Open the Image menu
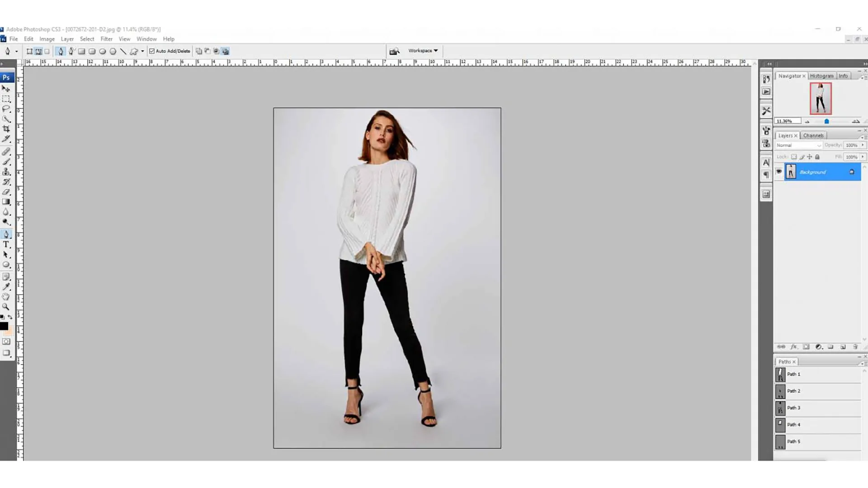Screen dimensions: 868x488 [x=47, y=39]
